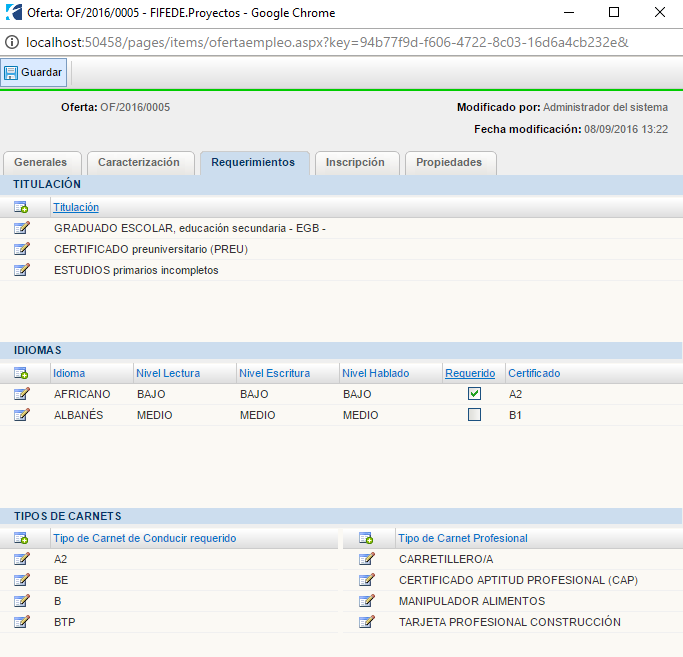Edit the A2 driving licence row
Viewport: 683px width, 657px height.
(21, 559)
